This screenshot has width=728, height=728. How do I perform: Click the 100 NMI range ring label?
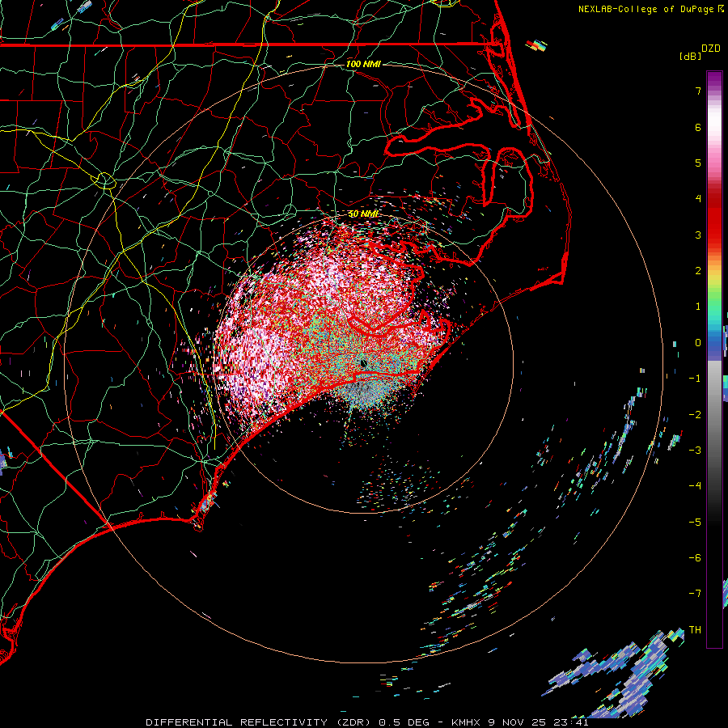[x=363, y=64]
